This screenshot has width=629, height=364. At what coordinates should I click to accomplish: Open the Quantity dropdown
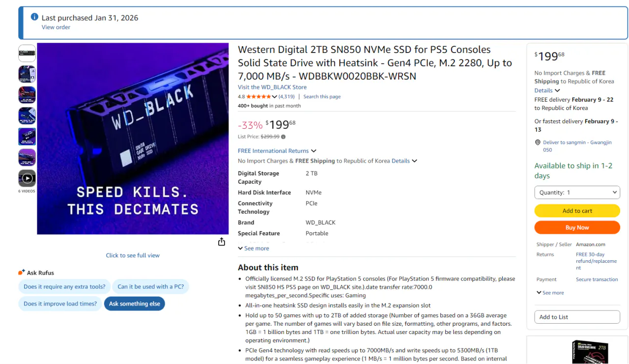(577, 192)
